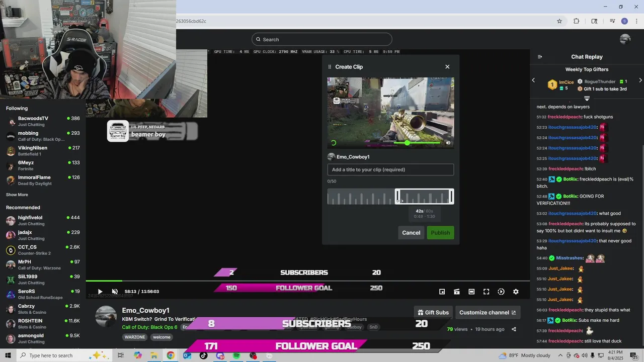
Task: Unmute the VOD player volume
Action: click(x=115, y=292)
